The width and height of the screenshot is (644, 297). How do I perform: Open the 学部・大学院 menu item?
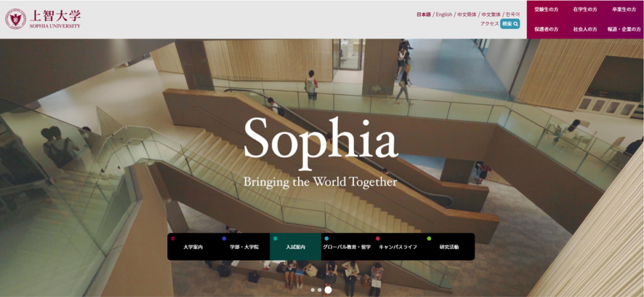click(245, 247)
